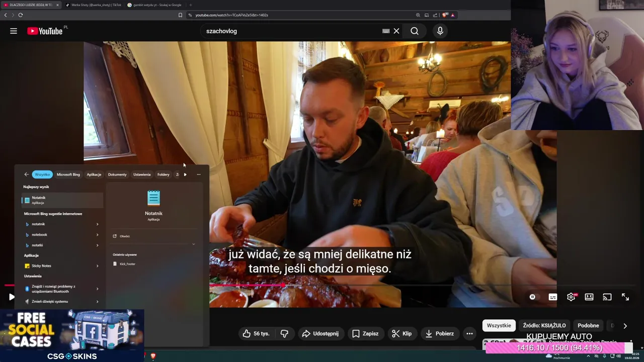Create a clip with Klip button
Image resolution: width=644 pixels, height=362 pixels.
coord(401,333)
